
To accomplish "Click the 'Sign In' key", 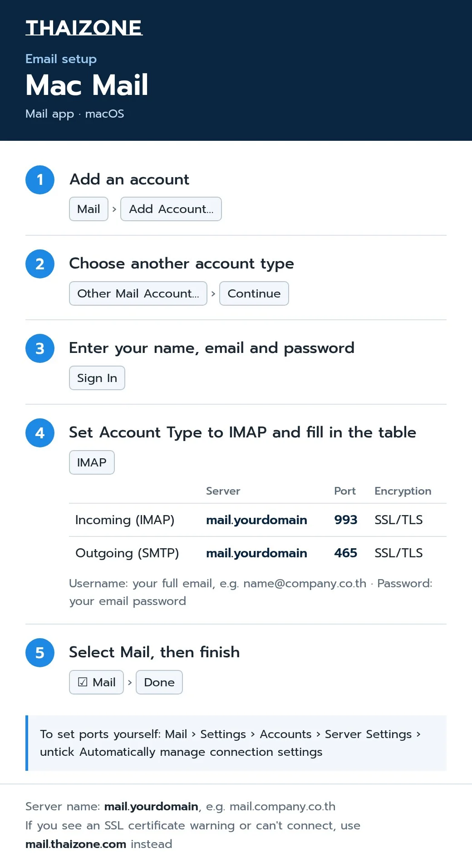I will coord(97,378).
